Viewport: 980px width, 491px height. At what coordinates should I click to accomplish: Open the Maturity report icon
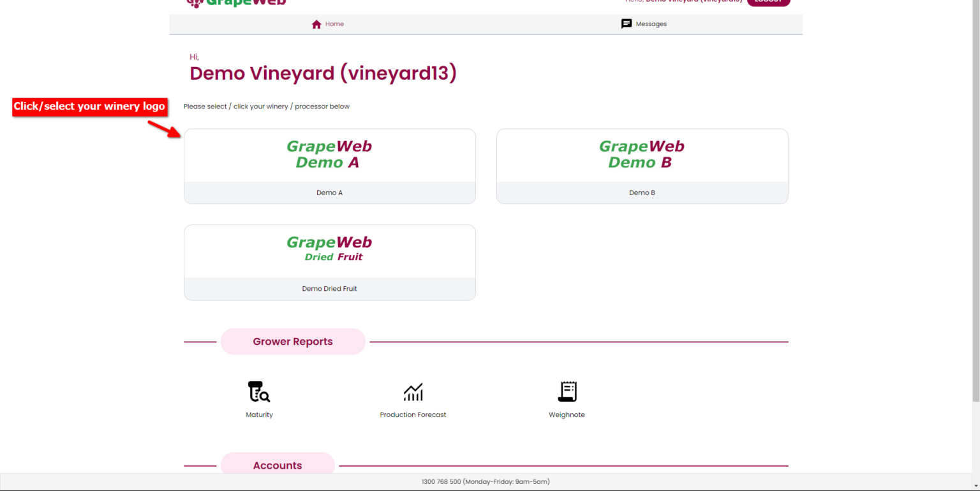[258, 392]
